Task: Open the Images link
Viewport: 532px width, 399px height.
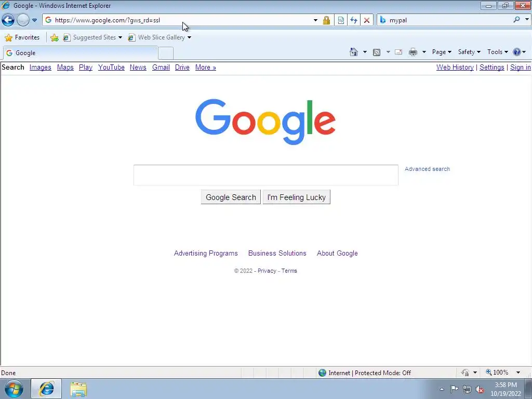Action: 41,67
